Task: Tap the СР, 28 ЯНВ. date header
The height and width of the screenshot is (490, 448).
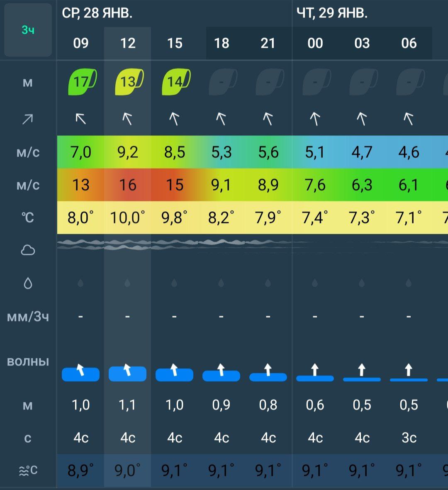Action: [x=97, y=13]
